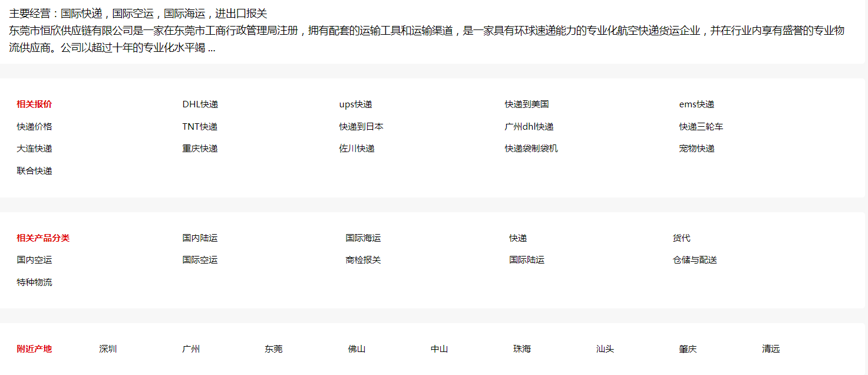Select the ems快递 link
The image size is (868, 375).
[696, 104]
